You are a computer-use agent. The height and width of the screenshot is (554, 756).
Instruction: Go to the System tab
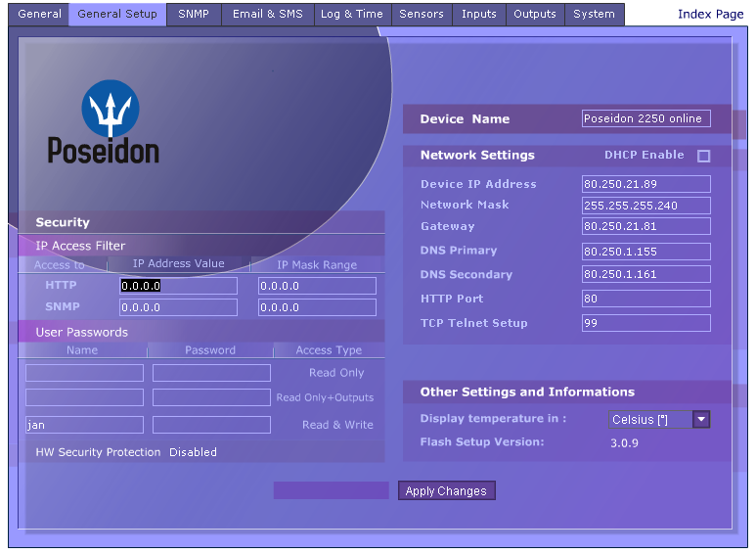tap(594, 14)
